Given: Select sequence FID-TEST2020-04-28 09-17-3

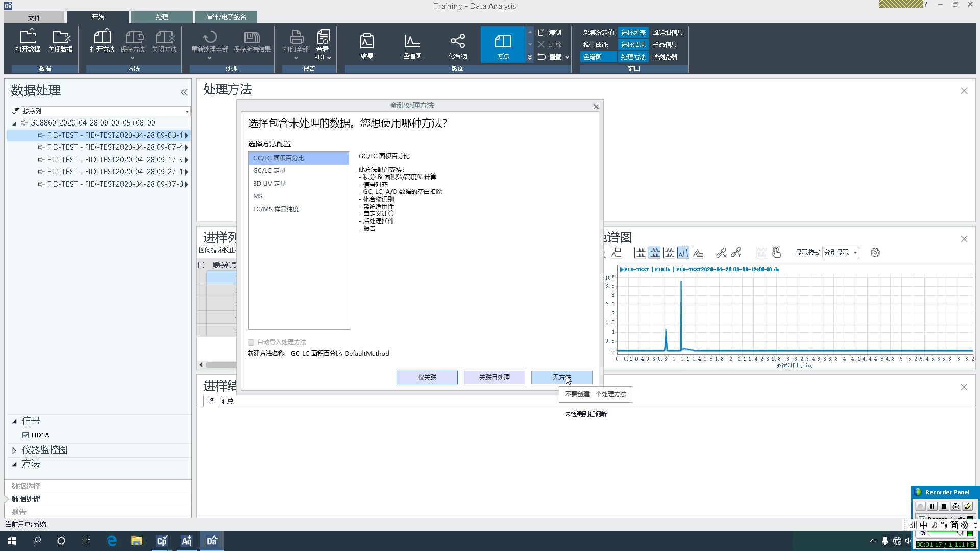Looking at the screenshot, I should (113, 160).
